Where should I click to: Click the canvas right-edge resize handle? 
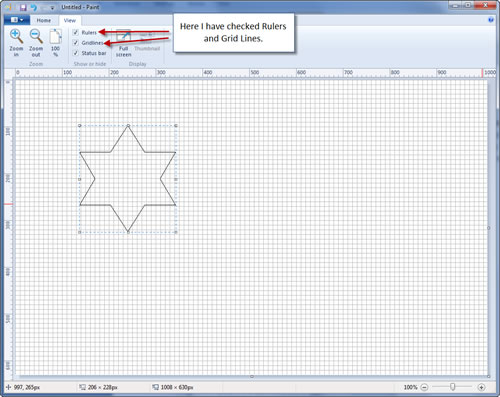coord(489,228)
